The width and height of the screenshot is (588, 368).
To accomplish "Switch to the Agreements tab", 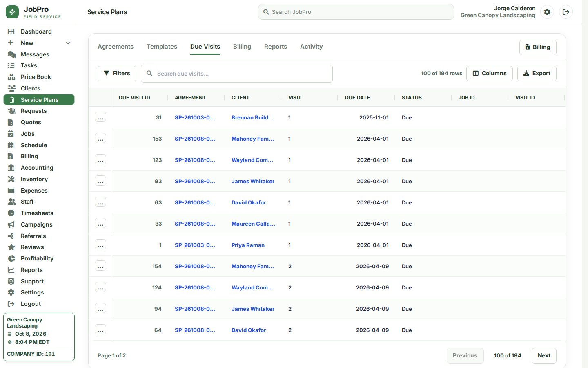I will [x=116, y=47].
